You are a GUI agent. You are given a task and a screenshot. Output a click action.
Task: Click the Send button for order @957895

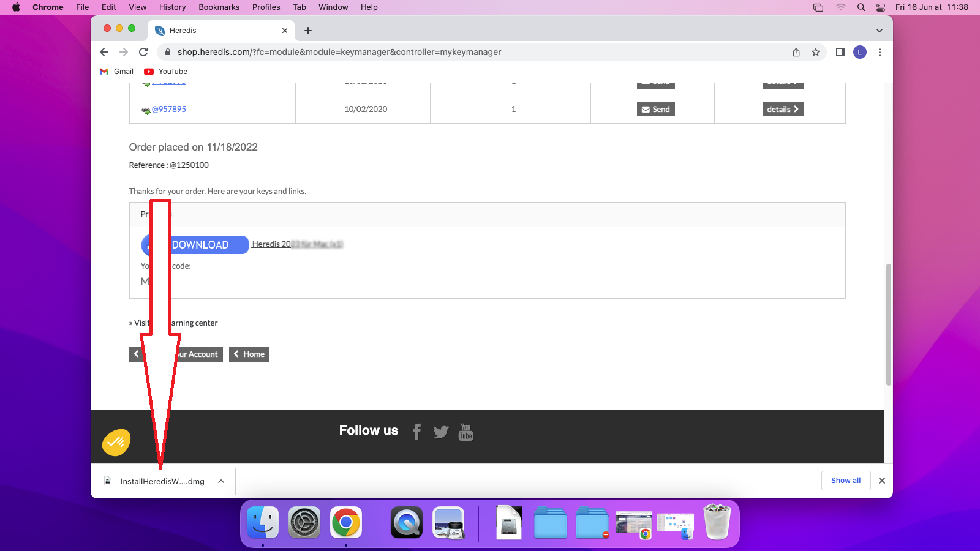pyautogui.click(x=655, y=109)
